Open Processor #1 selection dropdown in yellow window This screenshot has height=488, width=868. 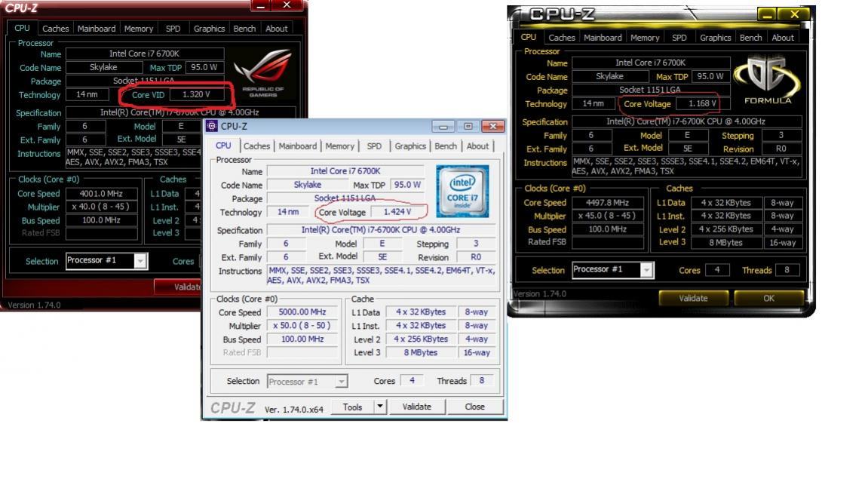pyautogui.click(x=646, y=270)
